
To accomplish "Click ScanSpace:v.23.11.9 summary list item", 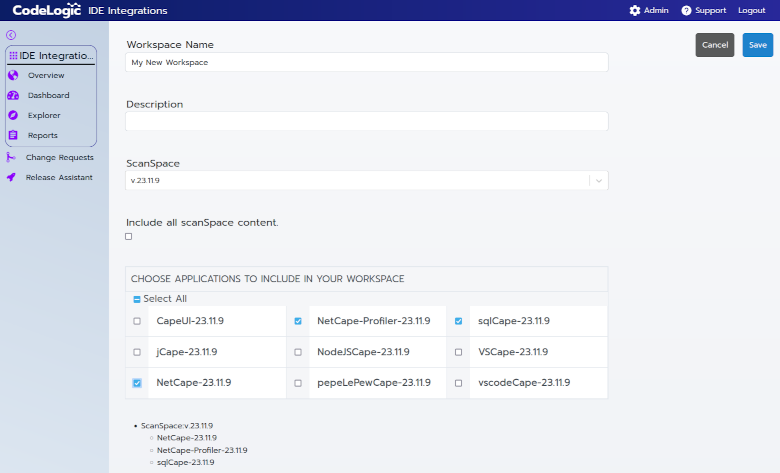I will click(177, 426).
